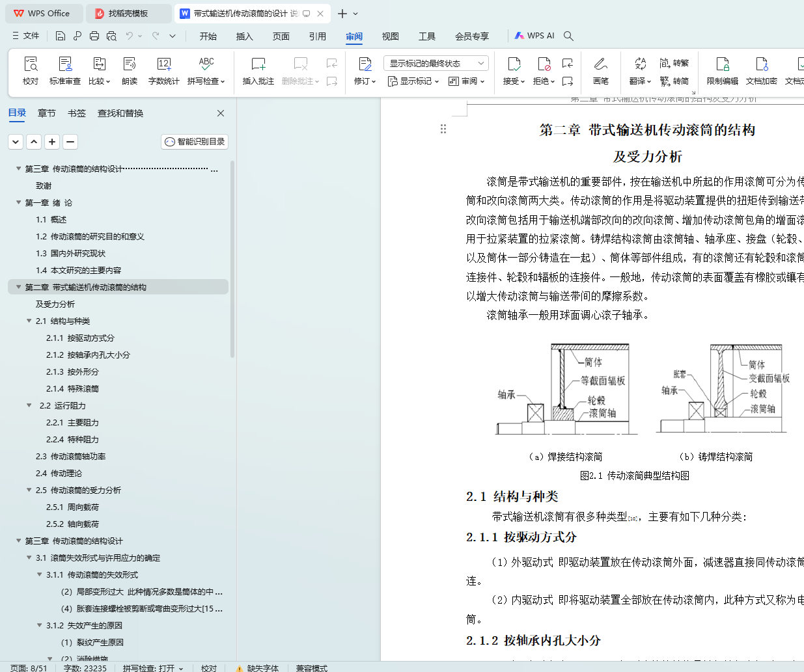804x672 pixels.
Task: Click the 智能识别目录 button
Action: (x=195, y=141)
